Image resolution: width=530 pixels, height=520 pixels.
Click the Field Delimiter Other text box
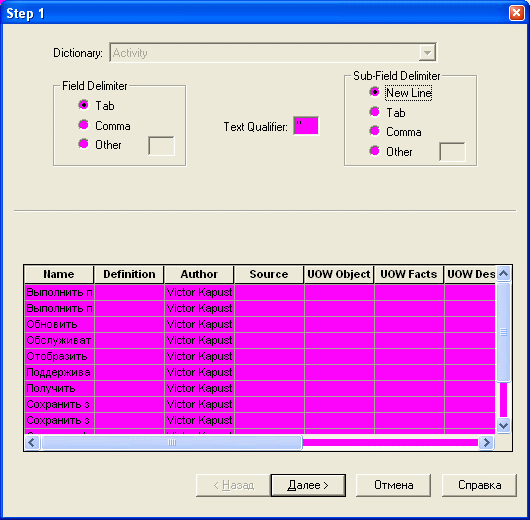point(162,146)
